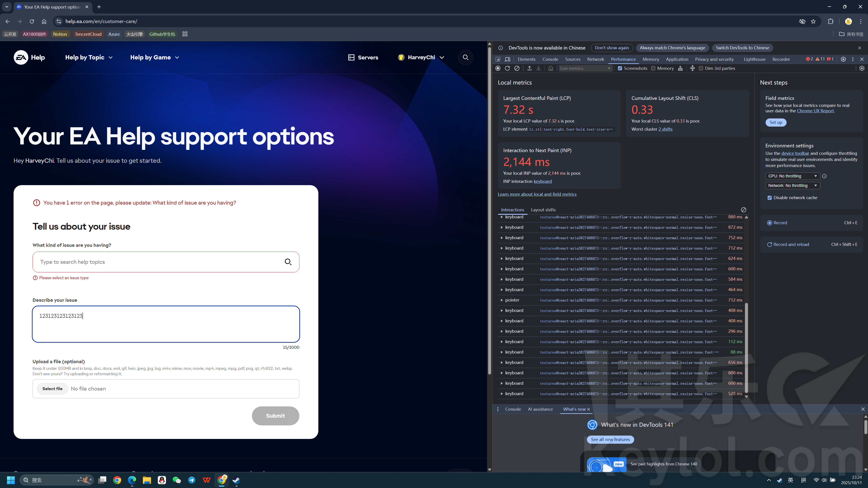
Task: Click the collect garbage broom icon
Action: pos(680,68)
